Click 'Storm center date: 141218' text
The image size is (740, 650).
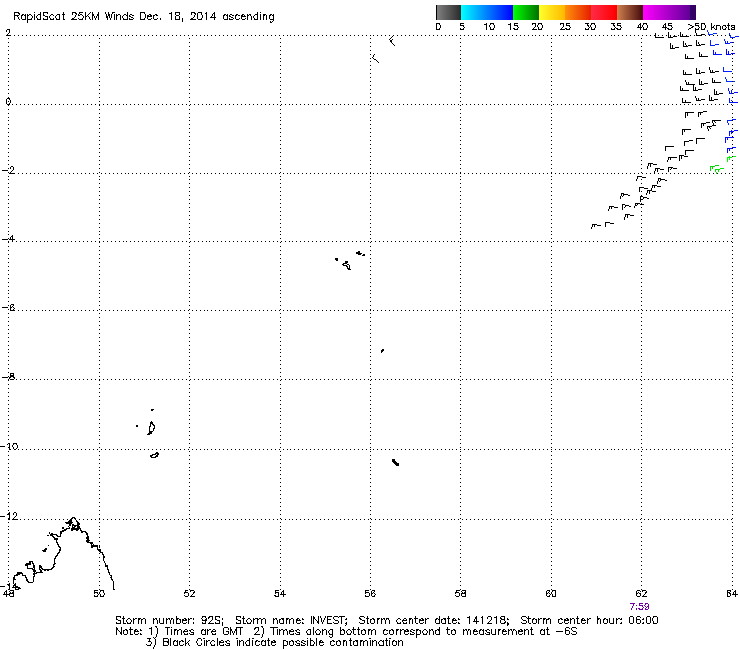434,620
